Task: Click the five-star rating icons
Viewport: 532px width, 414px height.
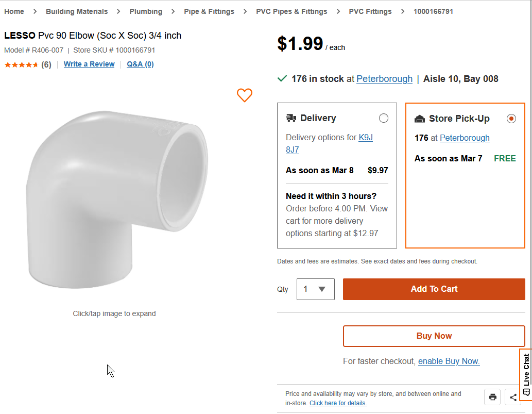Action: pos(21,64)
